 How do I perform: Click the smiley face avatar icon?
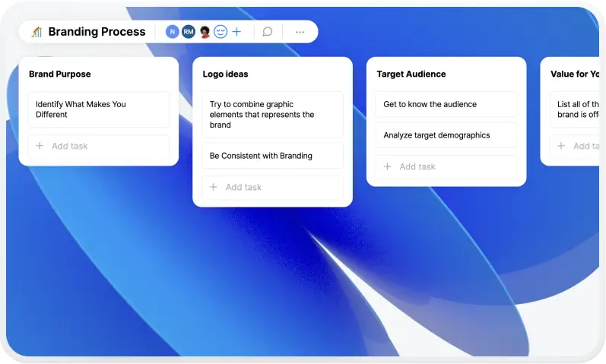click(x=221, y=32)
